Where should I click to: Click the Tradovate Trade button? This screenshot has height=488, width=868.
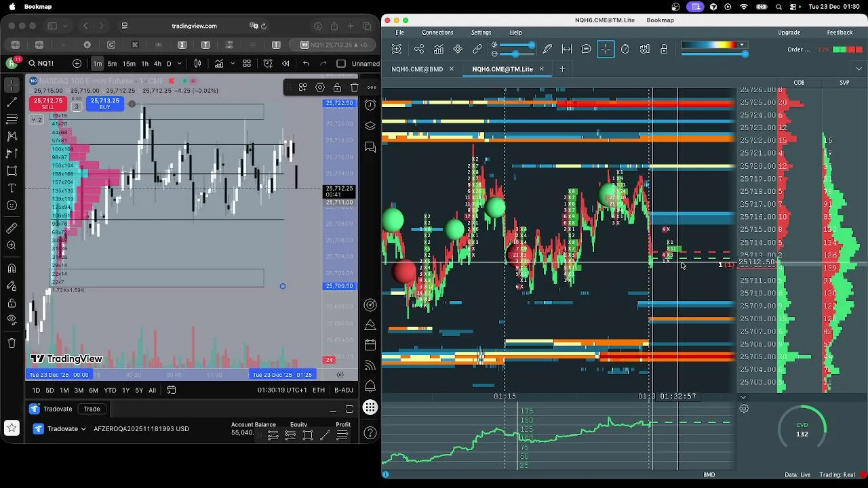tap(92, 409)
